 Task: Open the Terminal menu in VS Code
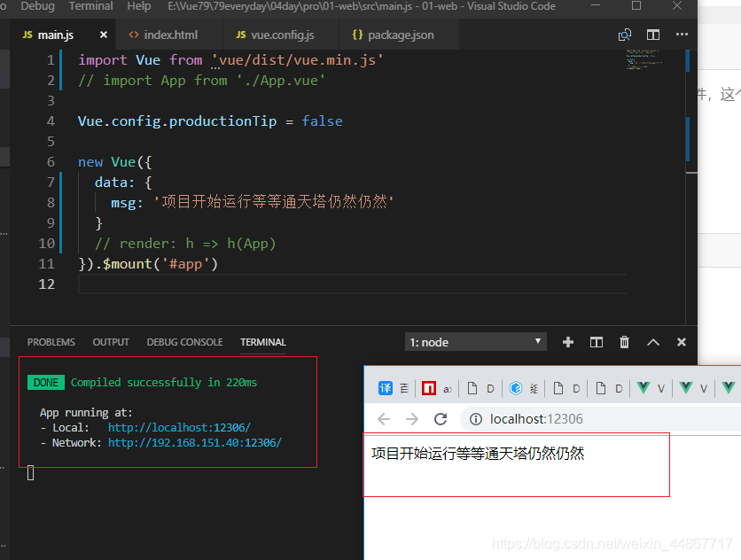[x=90, y=6]
